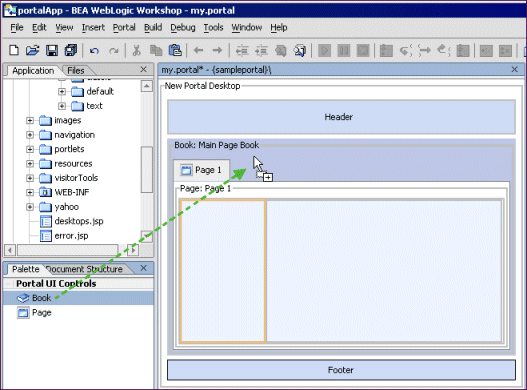This screenshot has width=527, height=390.
Task: Open the Help menu
Action: tap(279, 28)
